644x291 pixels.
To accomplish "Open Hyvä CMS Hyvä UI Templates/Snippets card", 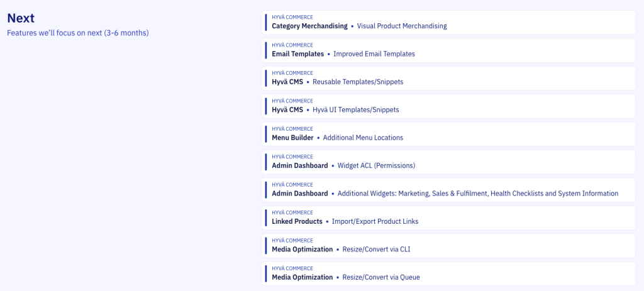I will (448, 106).
